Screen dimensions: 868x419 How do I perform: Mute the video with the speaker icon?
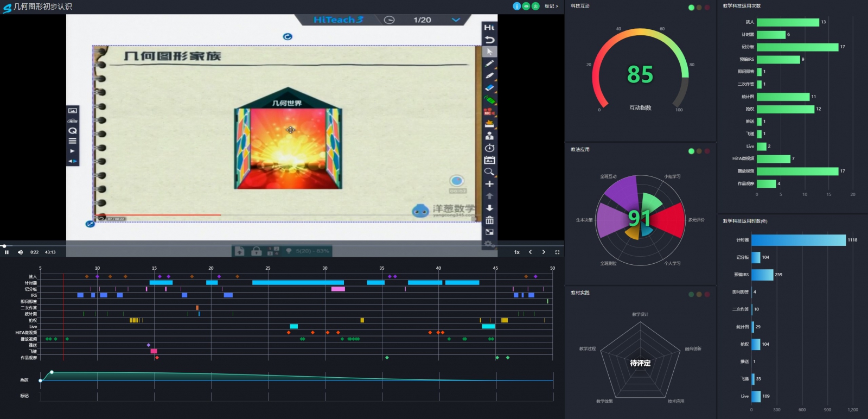coord(20,252)
